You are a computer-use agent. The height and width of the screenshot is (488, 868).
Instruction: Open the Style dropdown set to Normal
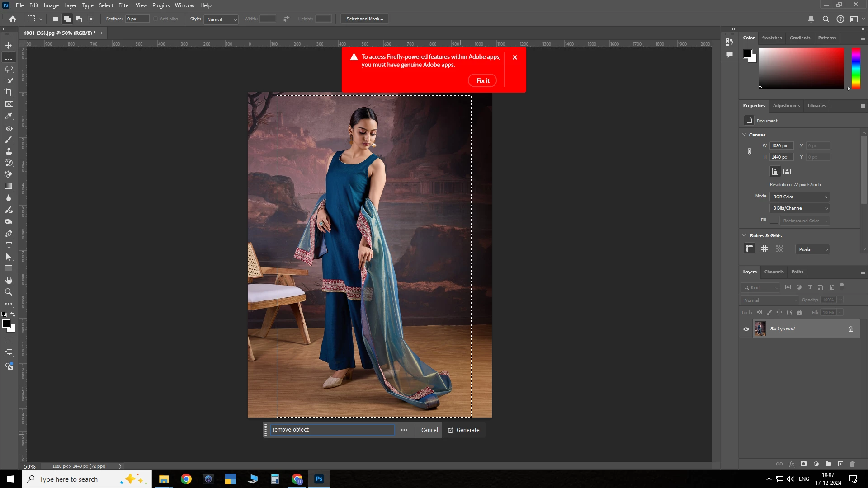pyautogui.click(x=221, y=19)
